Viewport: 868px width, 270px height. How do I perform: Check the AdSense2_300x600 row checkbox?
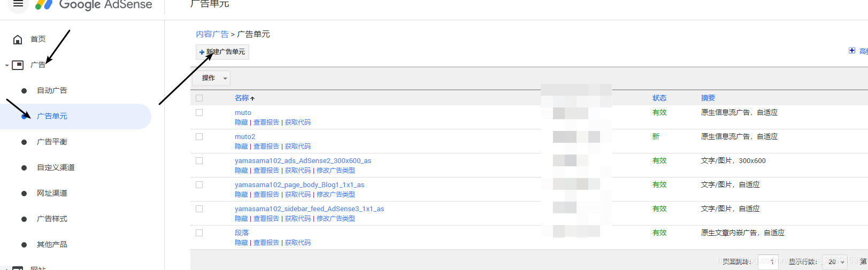tap(199, 160)
